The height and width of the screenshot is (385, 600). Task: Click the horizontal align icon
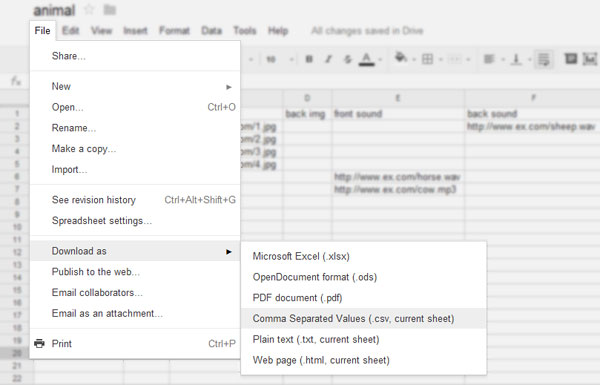(489, 59)
